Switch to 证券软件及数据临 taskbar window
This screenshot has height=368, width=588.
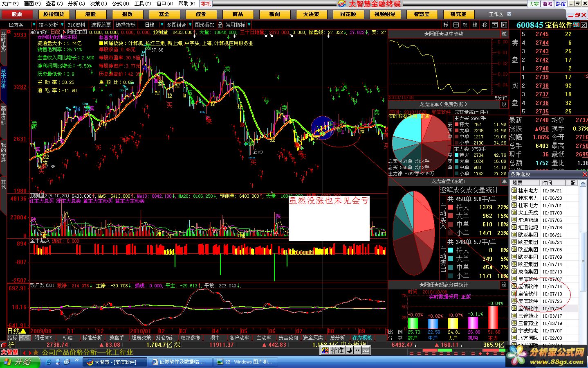click(181, 362)
